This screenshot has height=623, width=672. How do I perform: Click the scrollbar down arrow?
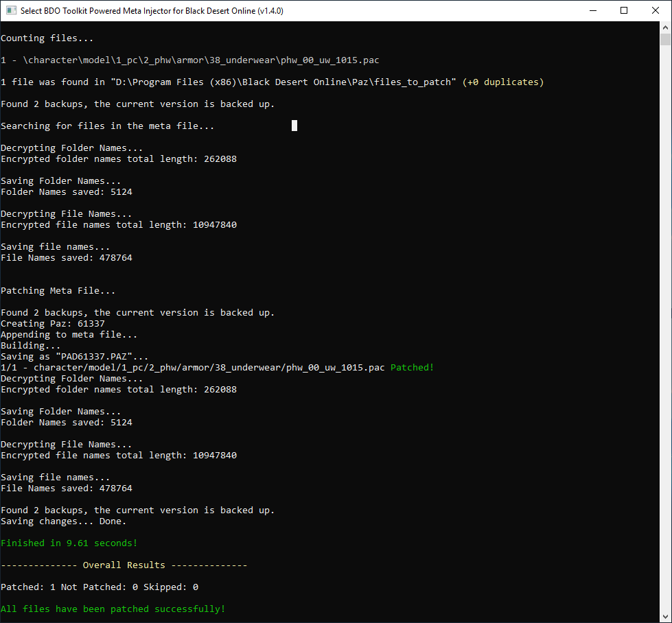tap(665, 617)
